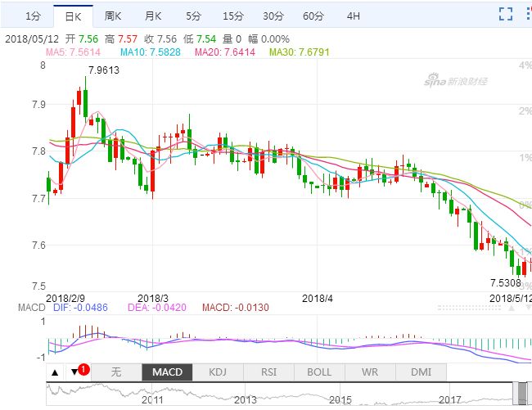532x410 pixels.
Task: Switch to the 30分 interval tab
Action: 273,16
